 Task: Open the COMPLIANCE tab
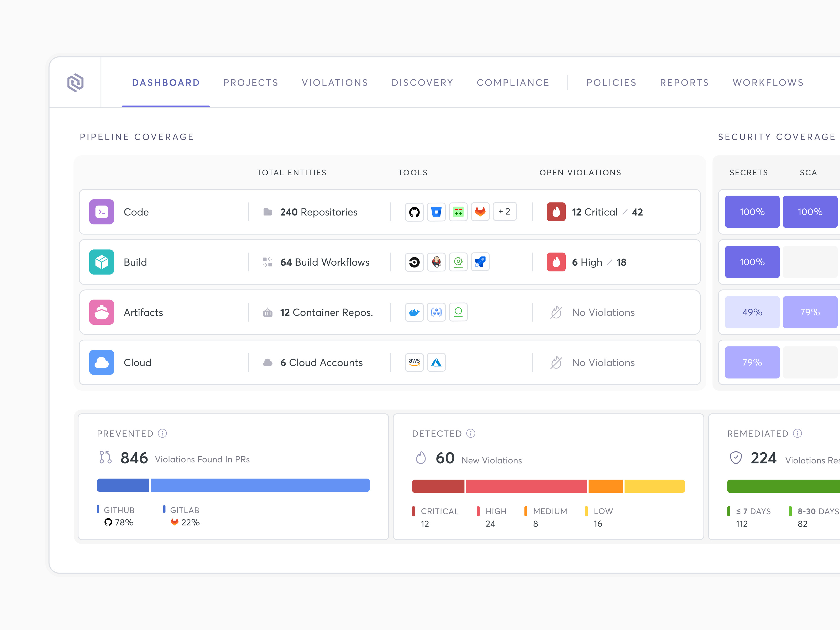tap(513, 82)
